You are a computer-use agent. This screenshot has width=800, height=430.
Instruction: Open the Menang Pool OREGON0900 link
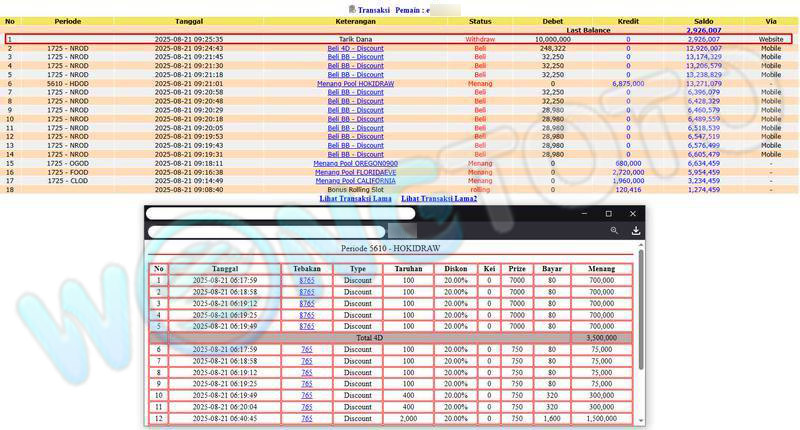355,163
